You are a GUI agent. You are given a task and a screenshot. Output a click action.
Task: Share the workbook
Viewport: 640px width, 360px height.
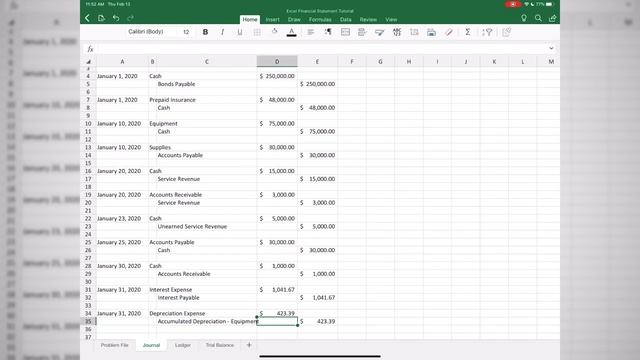[553, 18]
